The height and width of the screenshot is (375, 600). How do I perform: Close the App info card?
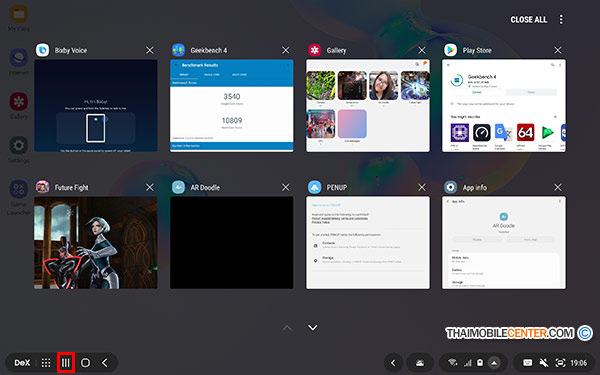pos(558,187)
